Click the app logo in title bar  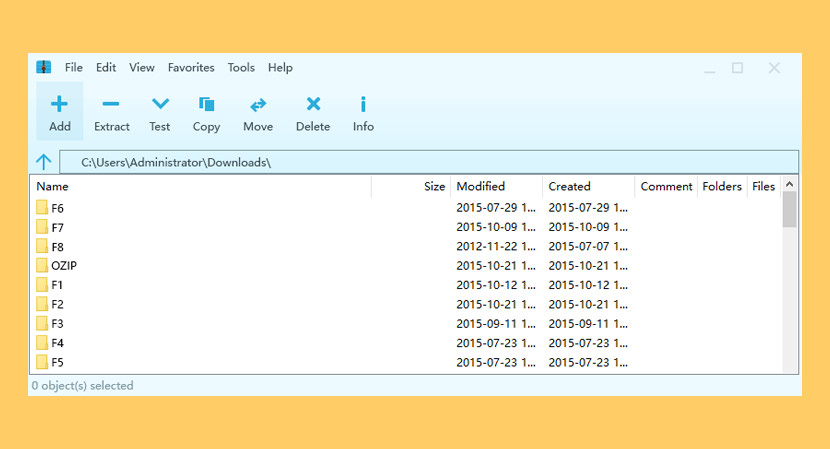(x=44, y=68)
